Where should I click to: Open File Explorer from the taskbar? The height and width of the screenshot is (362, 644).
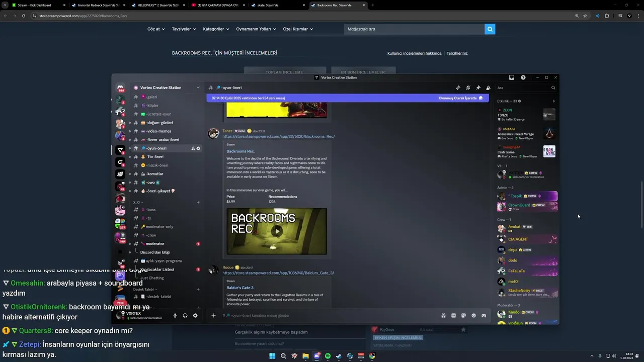tap(305, 356)
